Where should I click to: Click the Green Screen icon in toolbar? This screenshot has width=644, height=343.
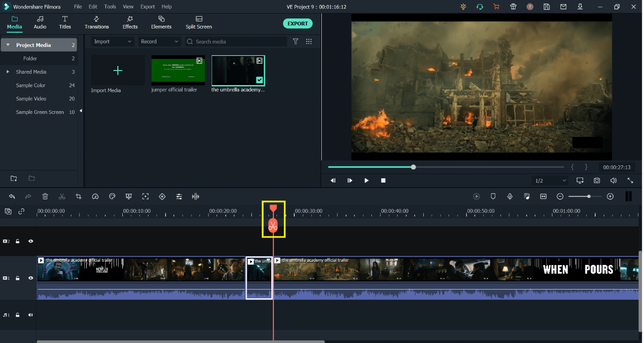(129, 197)
